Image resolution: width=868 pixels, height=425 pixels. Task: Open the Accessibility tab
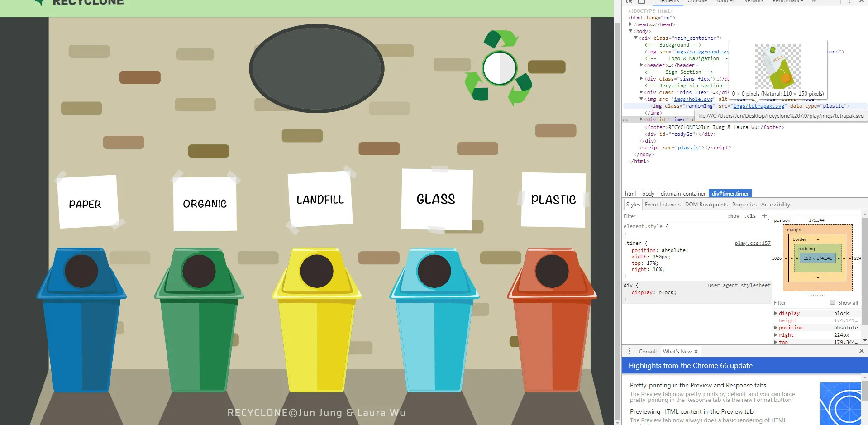pos(776,205)
